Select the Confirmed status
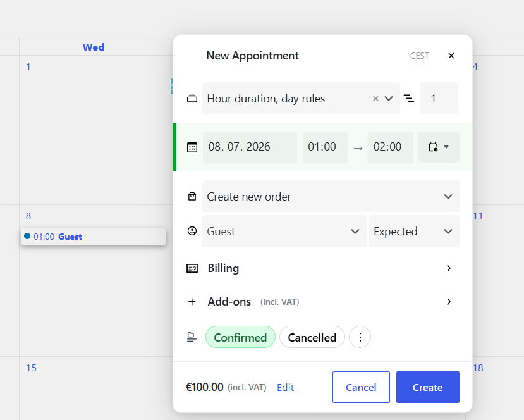Image resolution: width=524 pixels, height=420 pixels. pos(240,337)
